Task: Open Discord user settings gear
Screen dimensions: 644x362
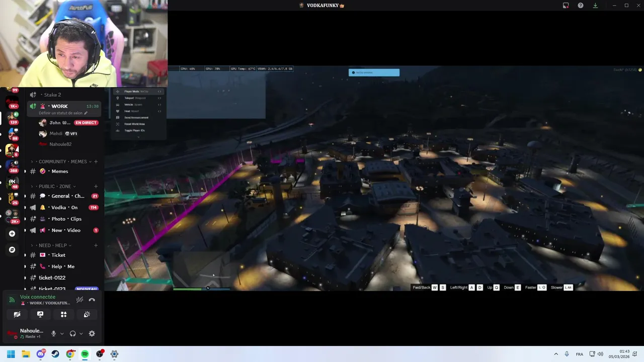Action: 92,333
